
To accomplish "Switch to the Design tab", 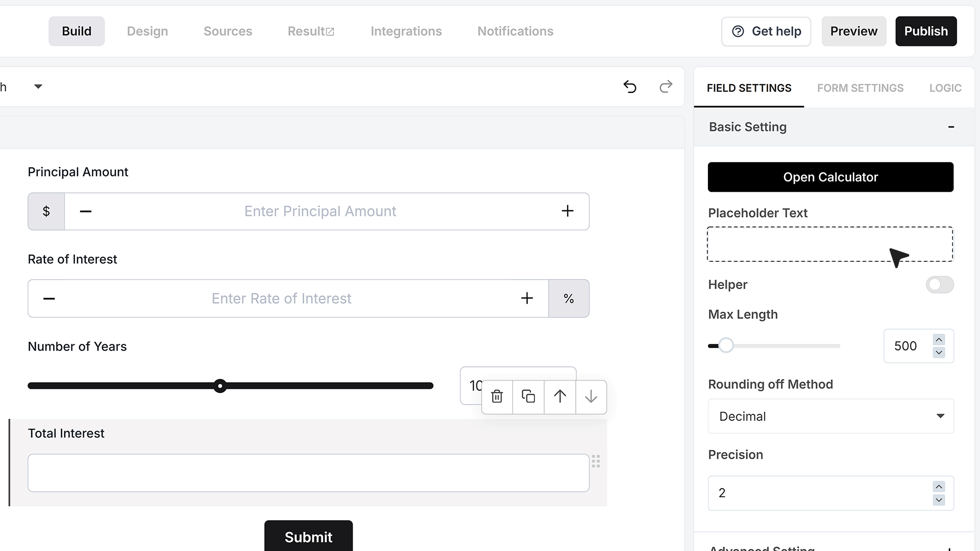I will click(x=148, y=31).
